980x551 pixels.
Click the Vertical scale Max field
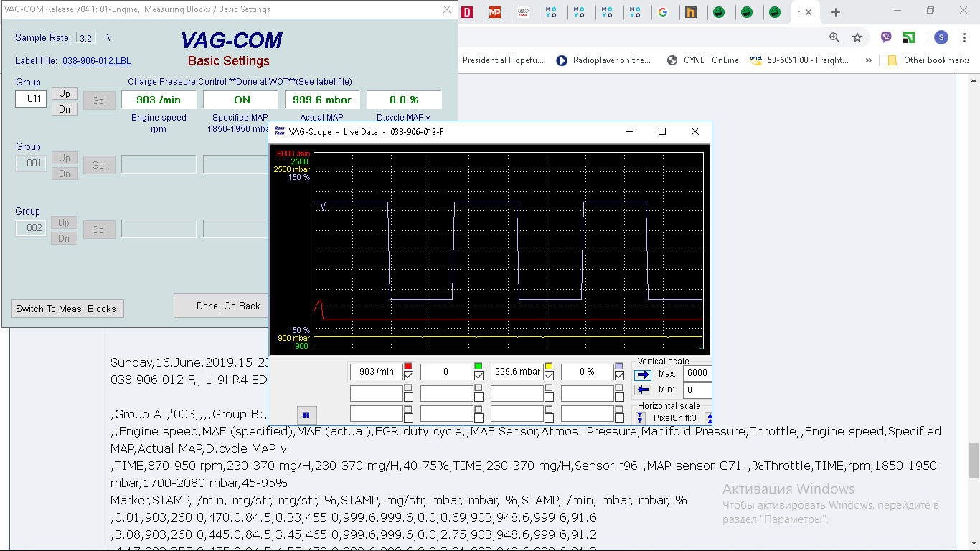pos(697,373)
